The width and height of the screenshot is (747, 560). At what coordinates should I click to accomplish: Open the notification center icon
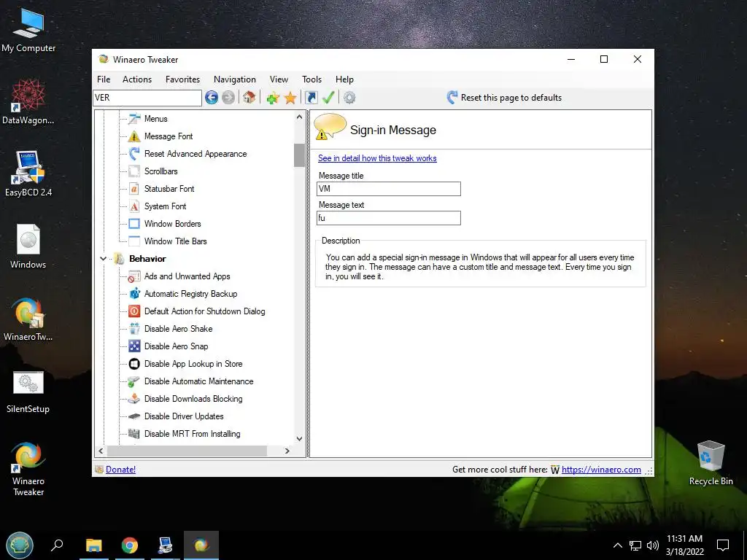(x=723, y=545)
